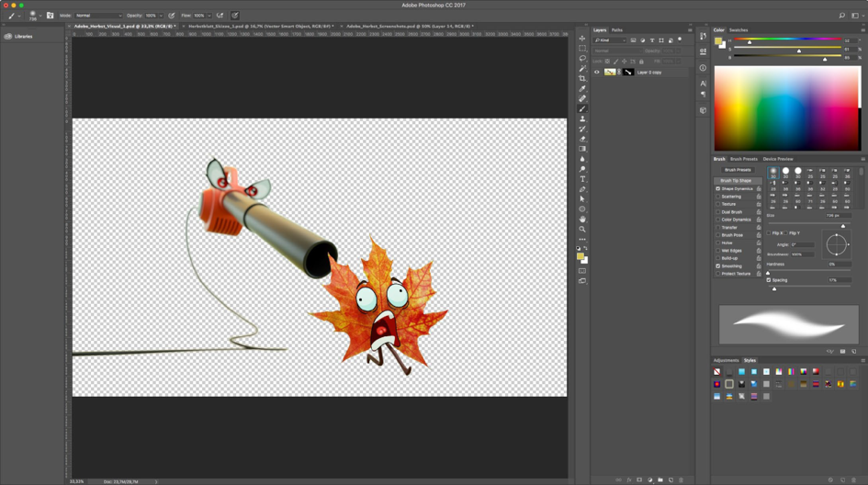
Task: Expand the Opacity dropdown in options bar
Action: (161, 16)
